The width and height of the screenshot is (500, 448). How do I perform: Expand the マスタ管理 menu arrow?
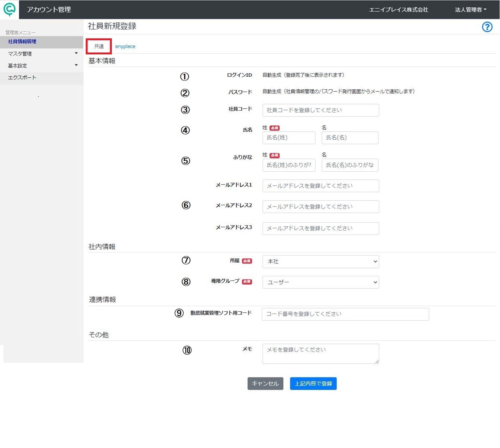click(76, 53)
